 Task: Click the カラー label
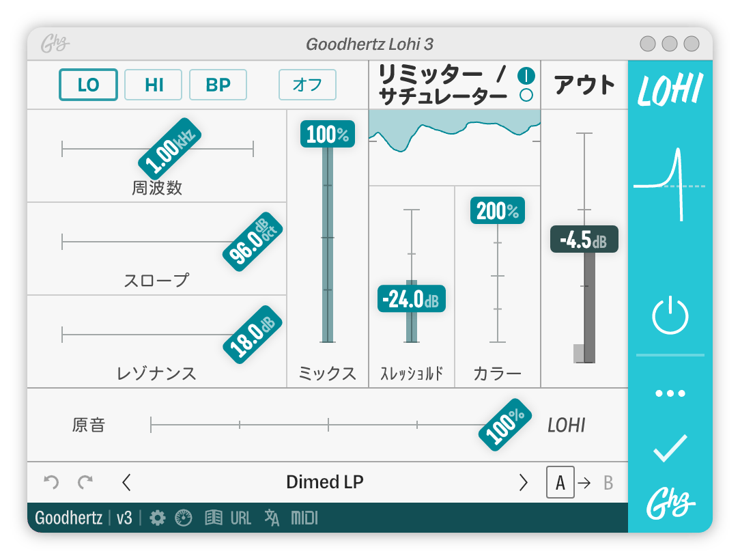[x=498, y=374]
